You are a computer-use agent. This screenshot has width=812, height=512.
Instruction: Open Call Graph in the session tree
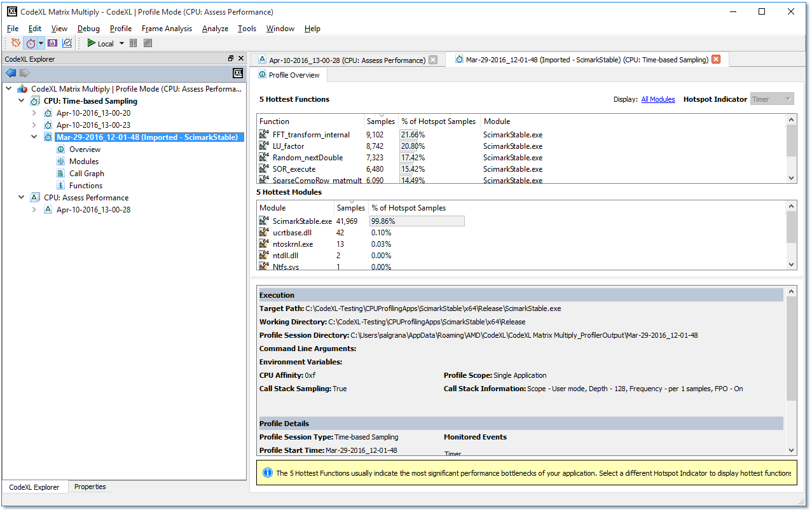86,174
